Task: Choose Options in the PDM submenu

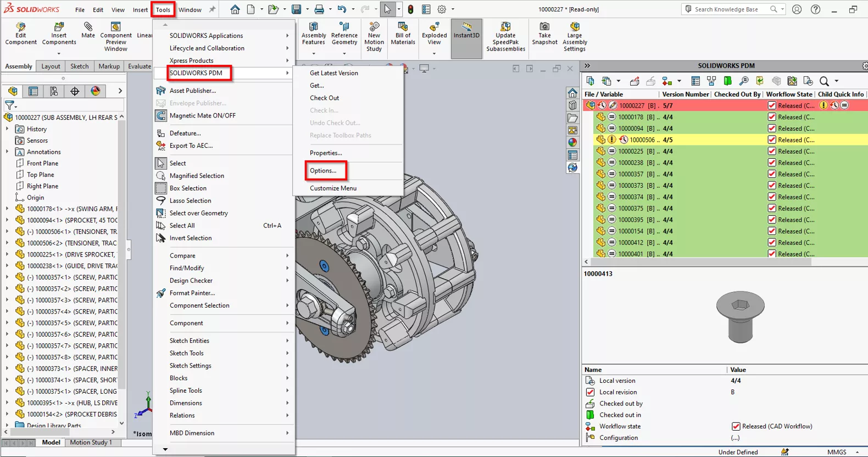Action: 323,171
